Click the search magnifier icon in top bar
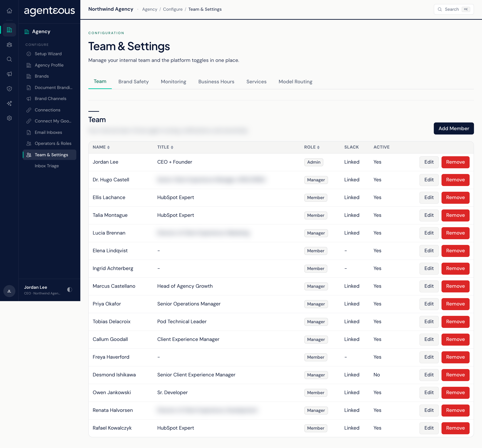 (440, 9)
